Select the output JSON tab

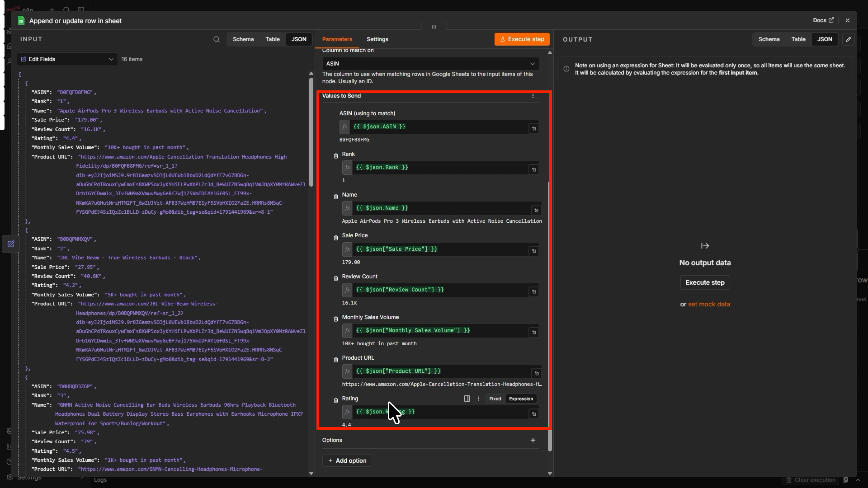point(825,39)
